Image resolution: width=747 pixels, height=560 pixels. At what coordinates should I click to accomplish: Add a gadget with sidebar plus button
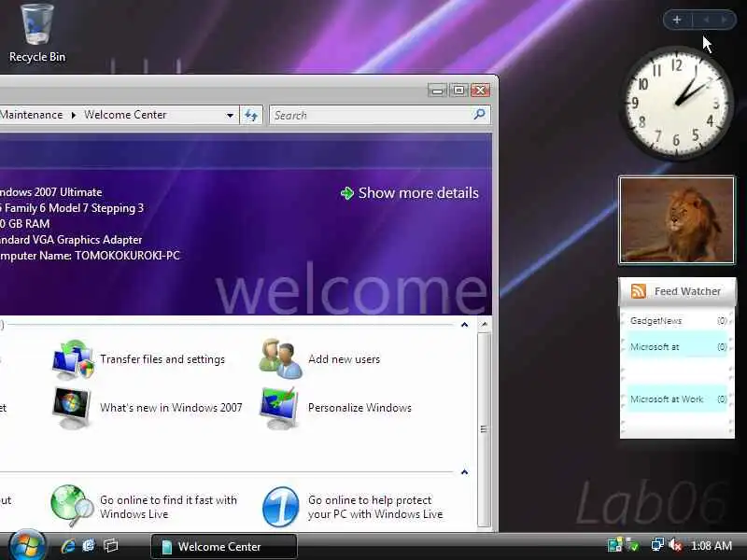coord(677,20)
